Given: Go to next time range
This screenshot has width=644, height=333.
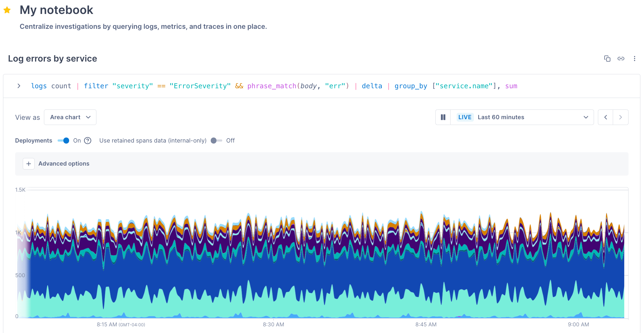Looking at the screenshot, I should pos(621,117).
